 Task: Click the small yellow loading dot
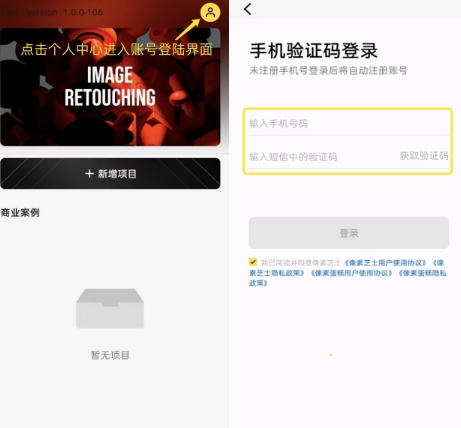[x=331, y=355]
